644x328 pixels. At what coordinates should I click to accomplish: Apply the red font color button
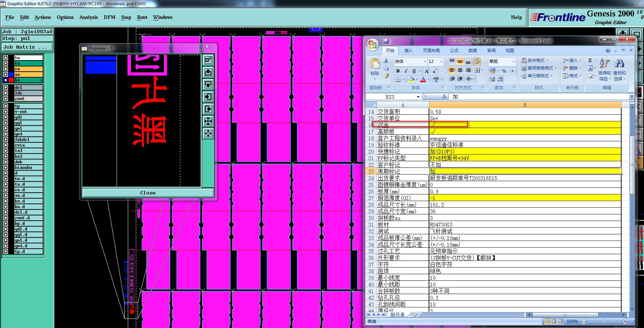point(423,79)
